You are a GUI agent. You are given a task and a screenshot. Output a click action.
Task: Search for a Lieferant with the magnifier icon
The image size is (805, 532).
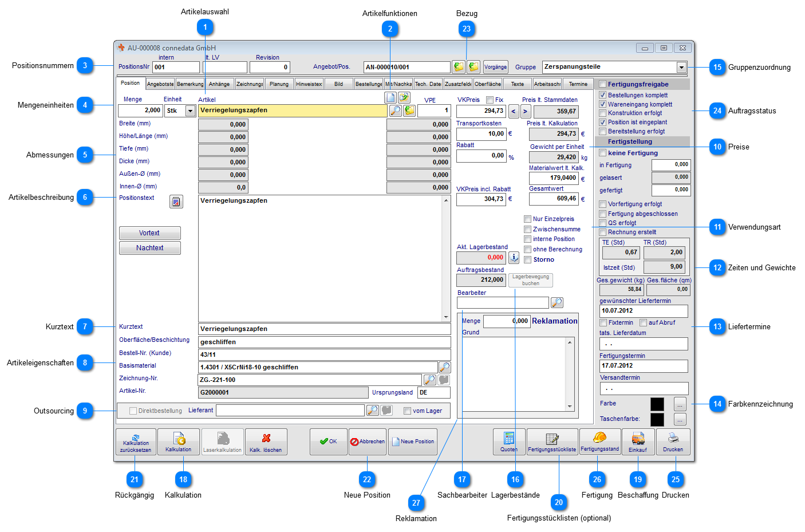click(373, 410)
